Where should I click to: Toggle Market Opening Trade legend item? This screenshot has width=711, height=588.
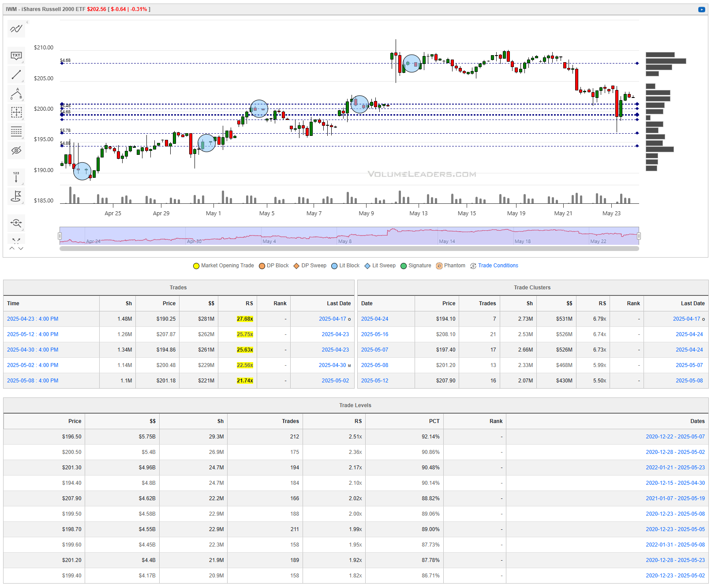224,266
